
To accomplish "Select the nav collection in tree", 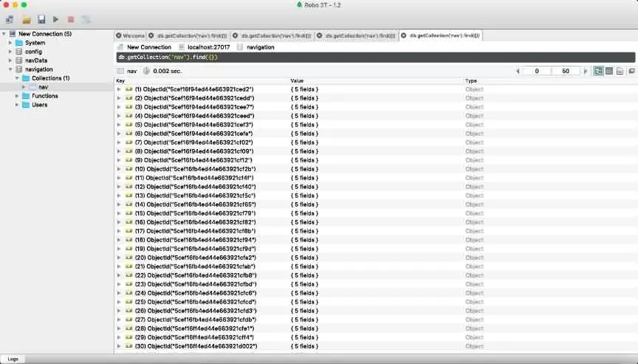I will 43,87.
